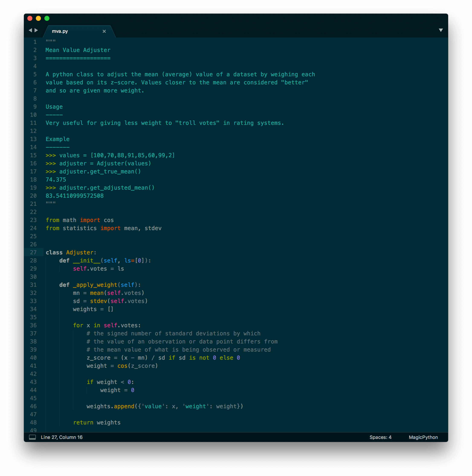472x476 pixels.
Task: Click line number 31 in the gutter
Action: coord(33,285)
